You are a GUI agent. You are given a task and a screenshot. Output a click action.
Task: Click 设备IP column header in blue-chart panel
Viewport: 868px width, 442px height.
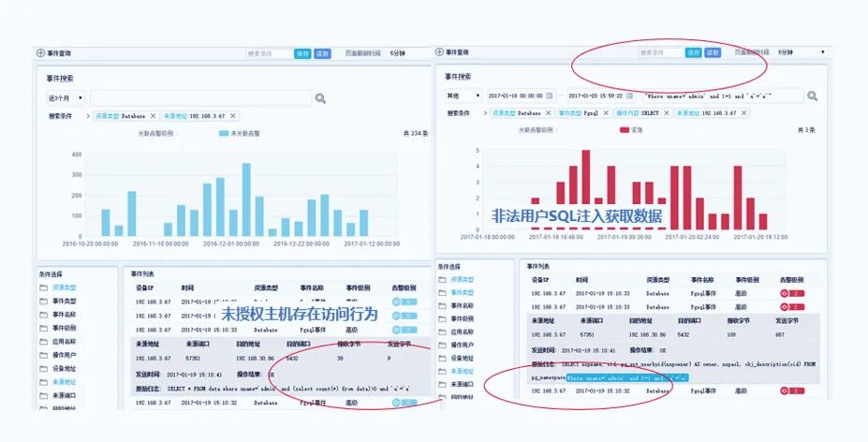tap(144, 288)
